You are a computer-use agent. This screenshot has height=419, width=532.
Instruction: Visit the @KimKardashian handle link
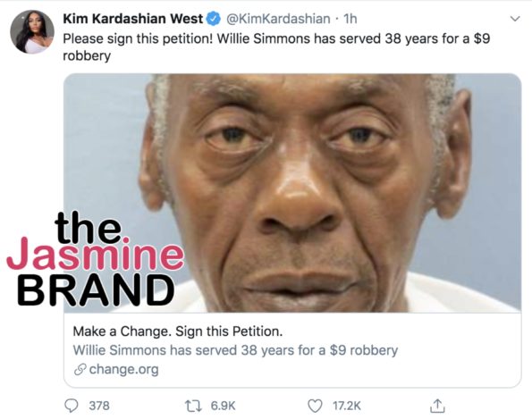(x=278, y=19)
